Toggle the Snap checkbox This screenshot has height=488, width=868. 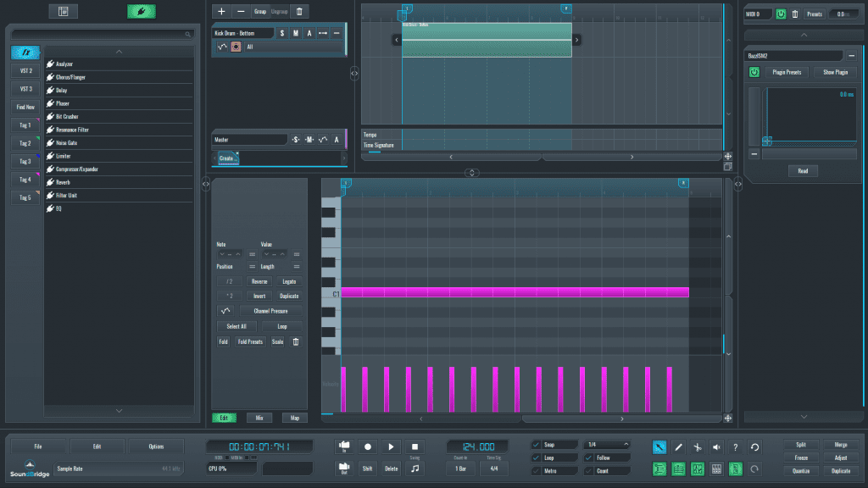(x=536, y=445)
